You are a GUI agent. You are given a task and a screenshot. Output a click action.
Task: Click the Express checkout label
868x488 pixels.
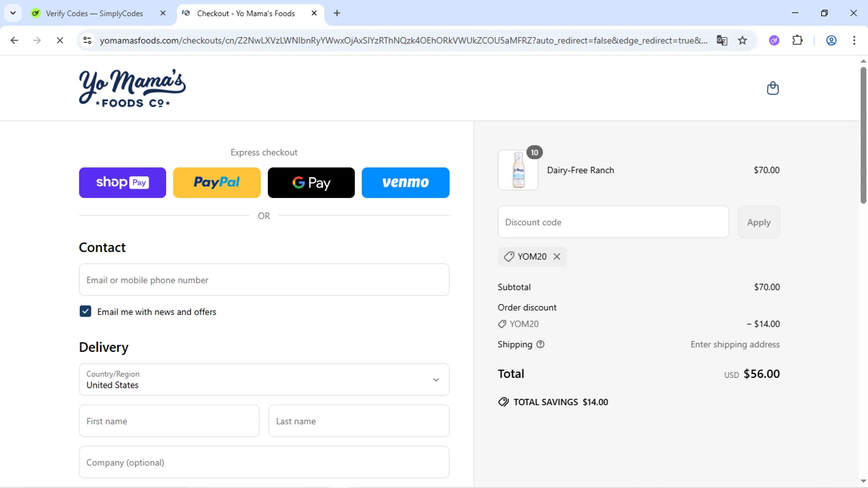264,152
